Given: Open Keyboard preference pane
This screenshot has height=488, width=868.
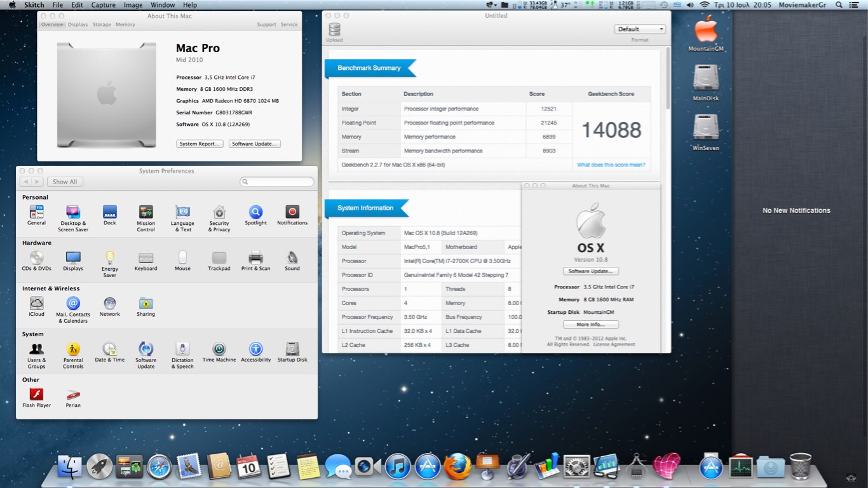Looking at the screenshot, I should [146, 261].
